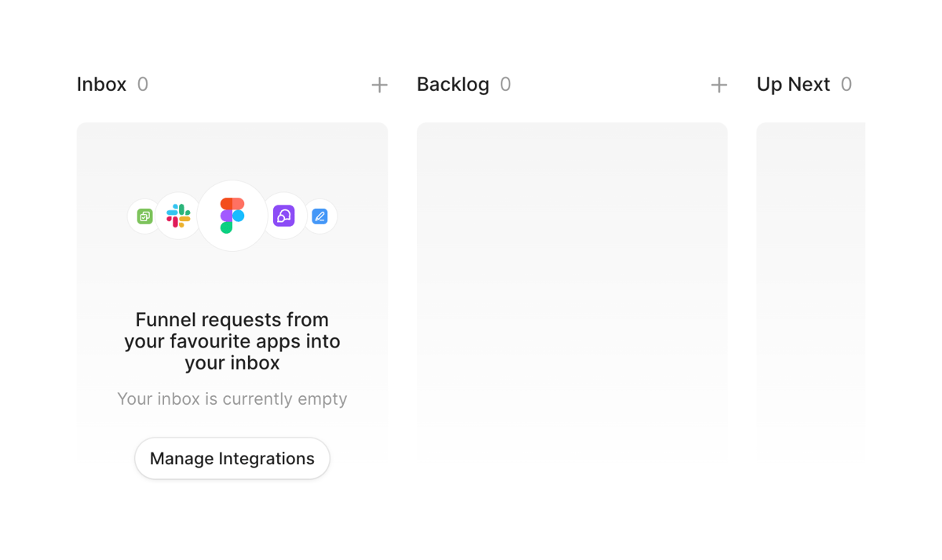Select the Slack integration icon
Screen dimensions: 942x560
[178, 216]
